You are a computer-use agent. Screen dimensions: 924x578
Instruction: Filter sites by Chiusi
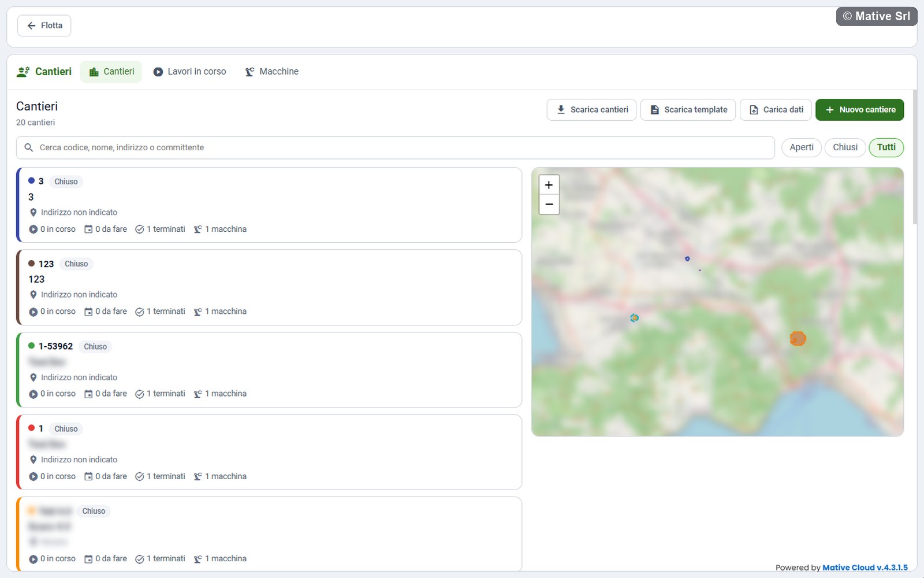point(845,147)
